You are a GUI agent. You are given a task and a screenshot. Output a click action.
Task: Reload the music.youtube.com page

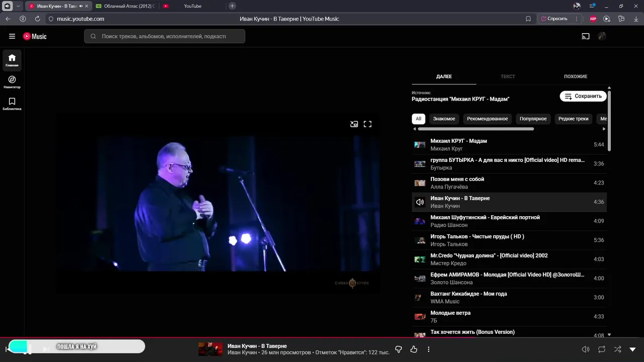37,19
